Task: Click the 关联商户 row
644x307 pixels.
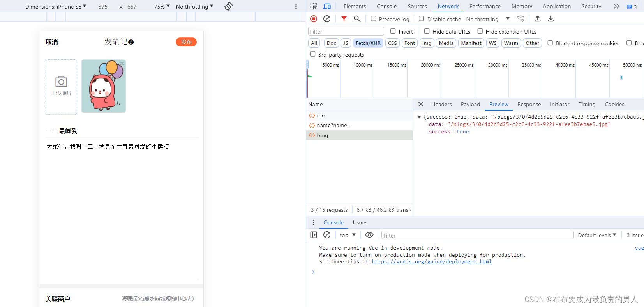Action: (x=121, y=298)
